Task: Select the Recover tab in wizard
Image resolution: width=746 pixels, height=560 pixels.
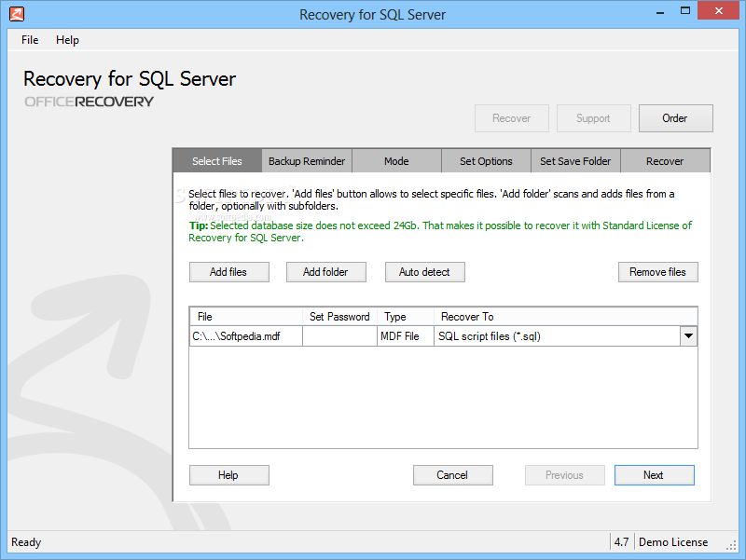Action: pyautogui.click(x=665, y=161)
